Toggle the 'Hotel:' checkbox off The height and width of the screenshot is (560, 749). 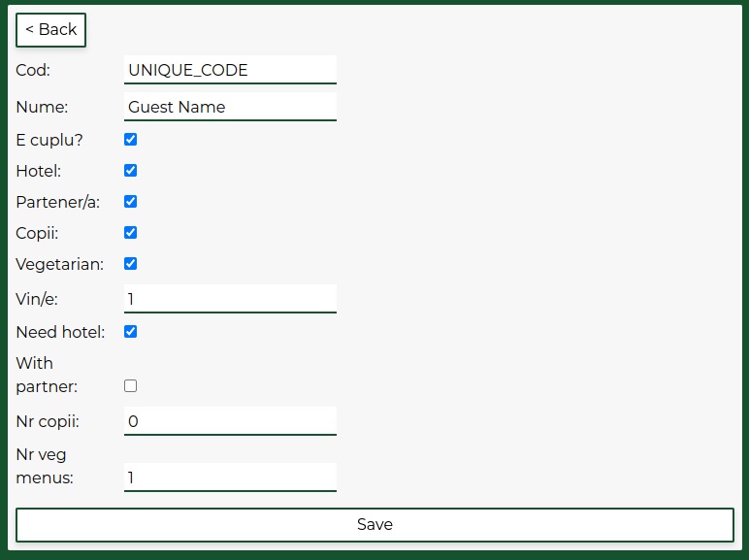coord(131,171)
